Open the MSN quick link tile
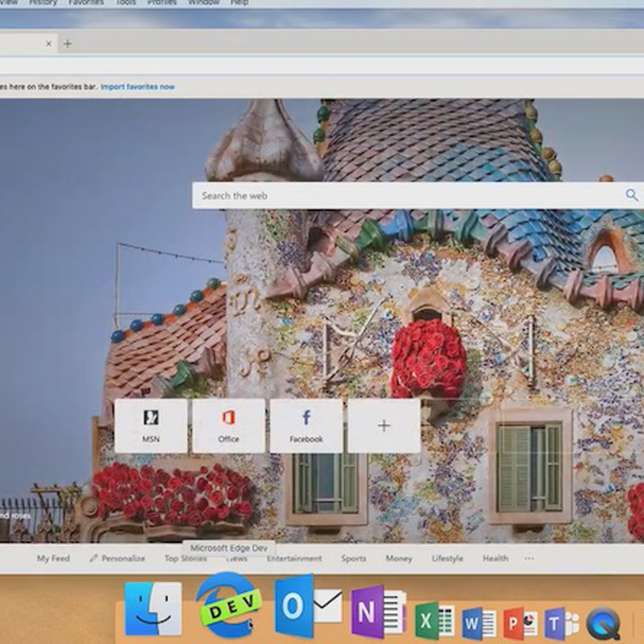 pyautogui.click(x=151, y=426)
